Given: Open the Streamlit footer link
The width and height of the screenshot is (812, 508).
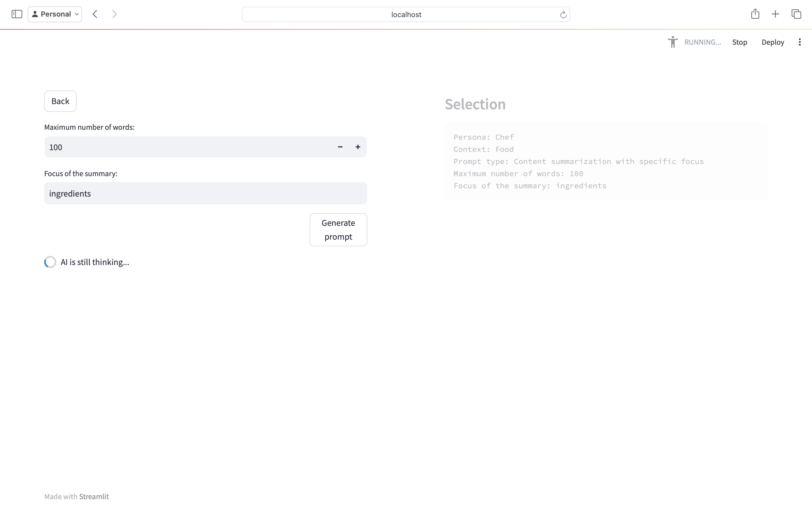Looking at the screenshot, I should pyautogui.click(x=94, y=496).
